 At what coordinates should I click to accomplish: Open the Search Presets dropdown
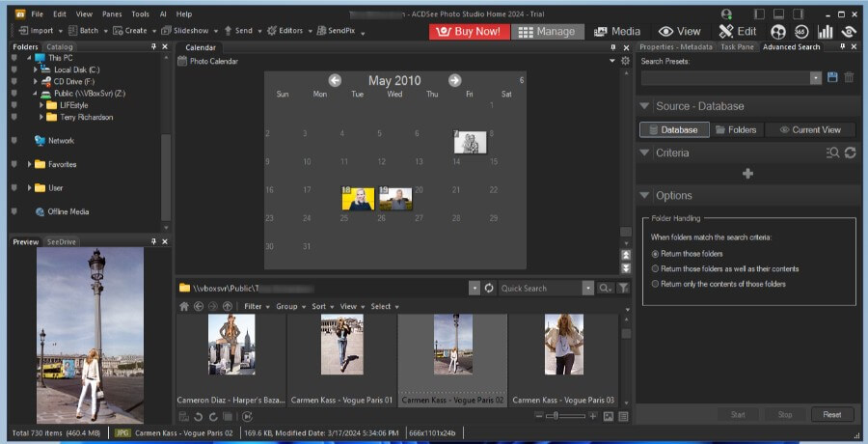(816, 77)
